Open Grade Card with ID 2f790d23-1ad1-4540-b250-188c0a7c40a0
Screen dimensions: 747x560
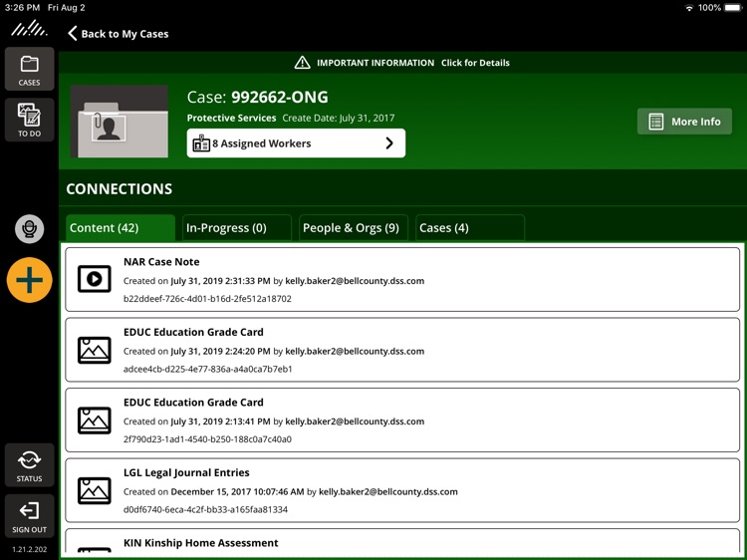pos(402,420)
